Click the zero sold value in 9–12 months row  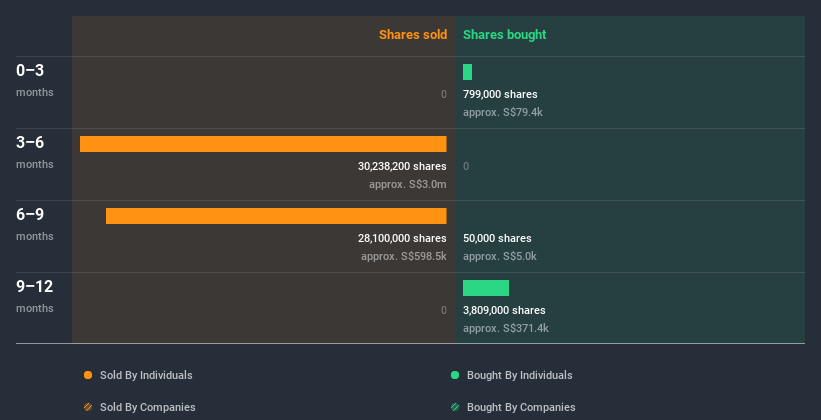[444, 310]
